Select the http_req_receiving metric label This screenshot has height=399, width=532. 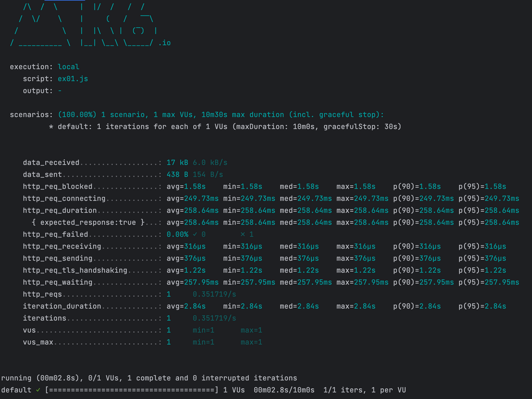coord(62,247)
